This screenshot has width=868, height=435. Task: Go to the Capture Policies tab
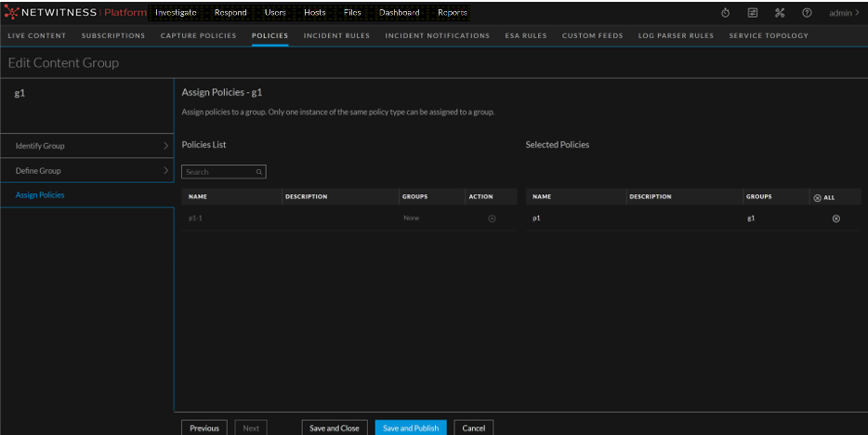tap(198, 36)
